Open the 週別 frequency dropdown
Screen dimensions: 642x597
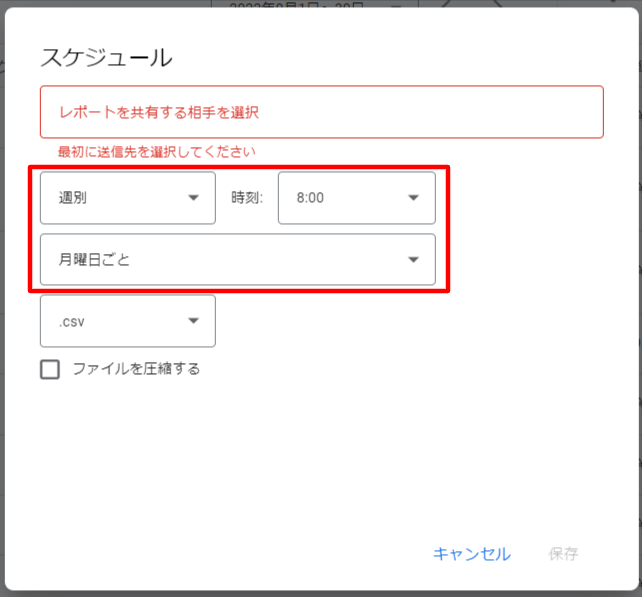point(127,198)
